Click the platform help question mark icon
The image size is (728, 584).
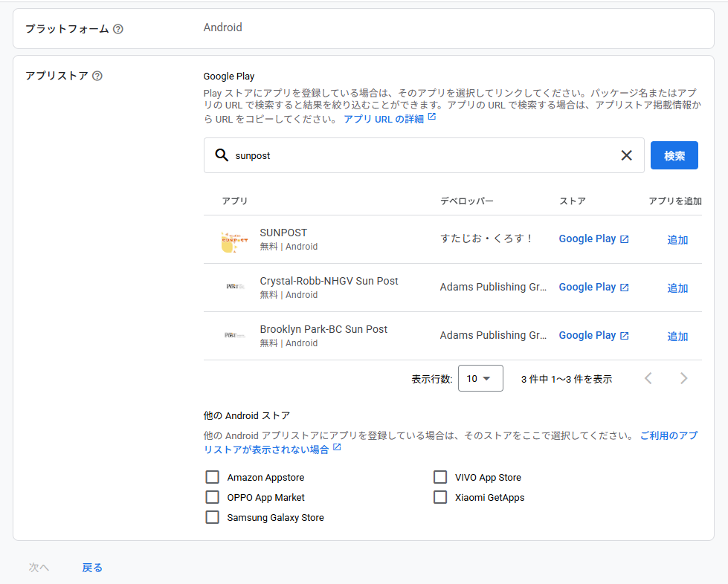click(x=118, y=29)
